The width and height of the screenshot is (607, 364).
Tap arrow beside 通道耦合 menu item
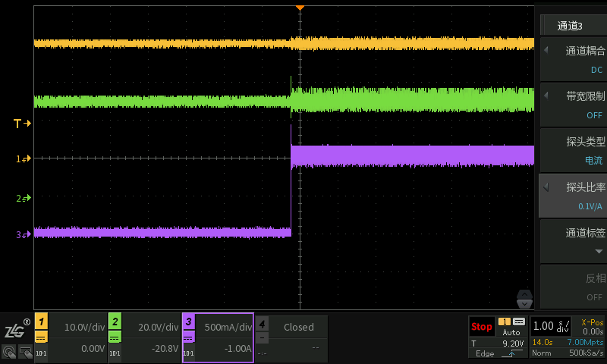pyautogui.click(x=546, y=50)
